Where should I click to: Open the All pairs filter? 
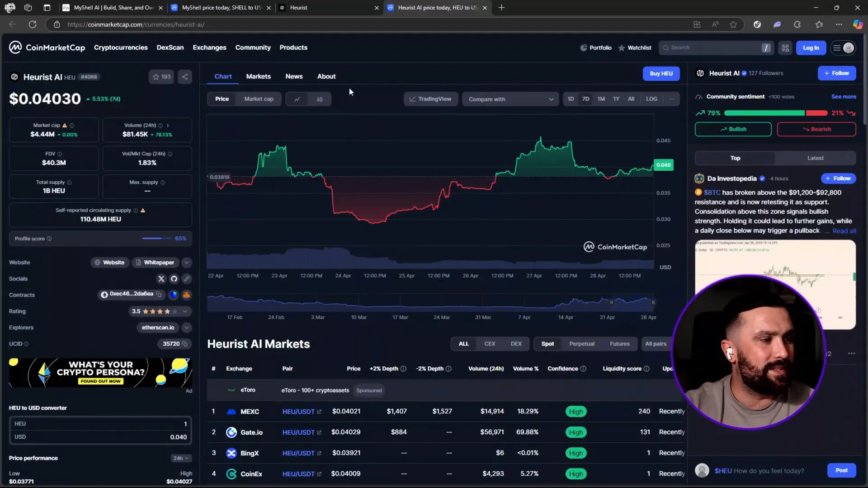[656, 344]
